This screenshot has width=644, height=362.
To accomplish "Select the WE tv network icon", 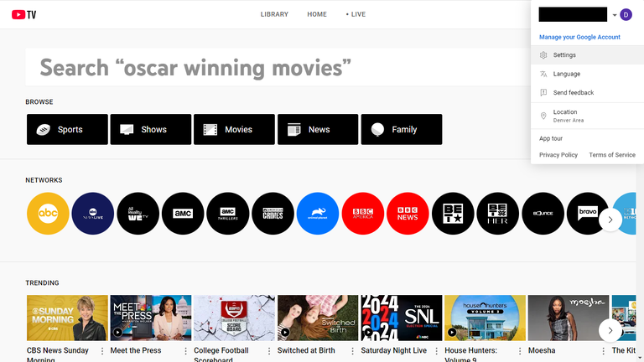I will click(138, 214).
